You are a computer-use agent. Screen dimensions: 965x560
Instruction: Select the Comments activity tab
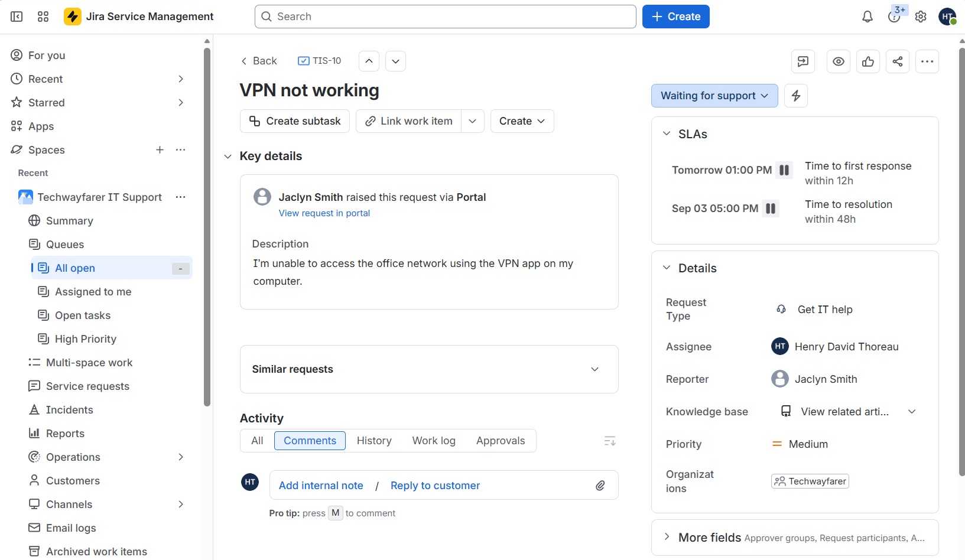pyautogui.click(x=310, y=441)
